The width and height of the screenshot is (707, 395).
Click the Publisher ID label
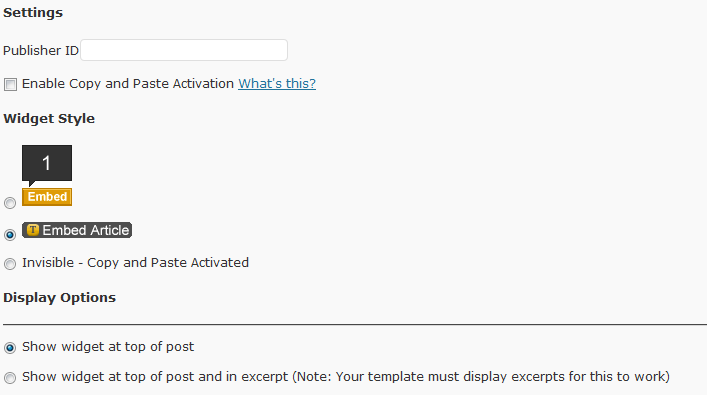41,51
